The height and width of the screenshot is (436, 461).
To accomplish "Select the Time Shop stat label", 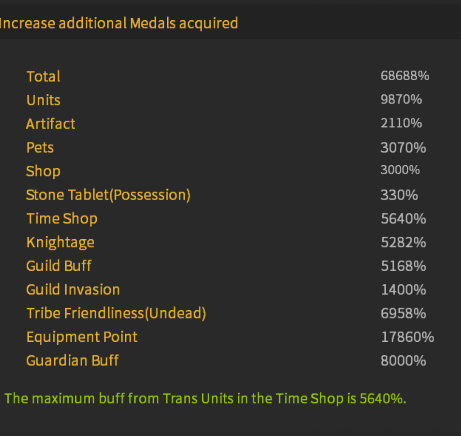I will (62, 219).
